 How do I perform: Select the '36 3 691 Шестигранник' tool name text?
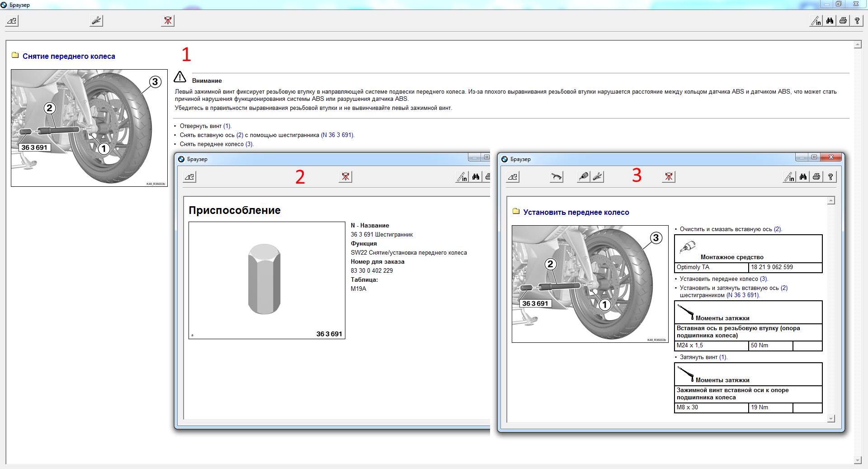click(382, 235)
